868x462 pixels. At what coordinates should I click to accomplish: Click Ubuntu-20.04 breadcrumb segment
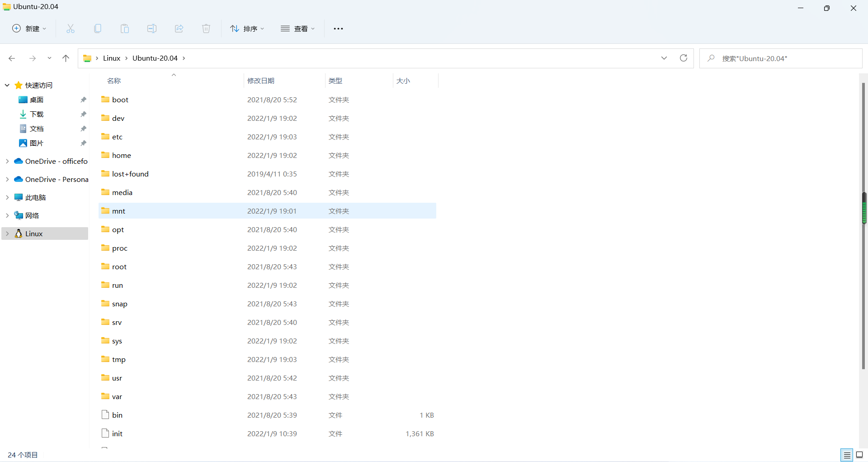click(x=155, y=58)
